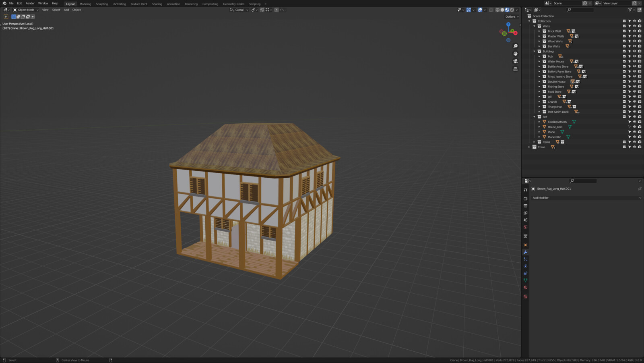
Task: Open the Add Modifier dropdown
Action: [586, 198]
